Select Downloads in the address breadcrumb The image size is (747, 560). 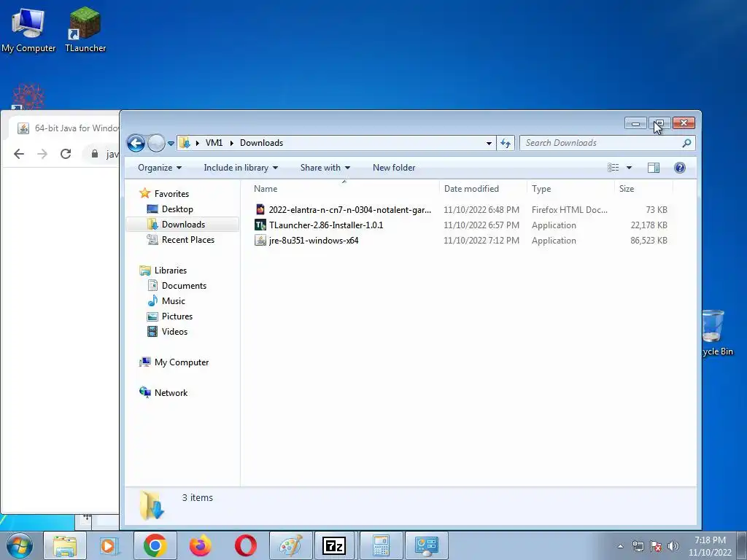tap(262, 143)
